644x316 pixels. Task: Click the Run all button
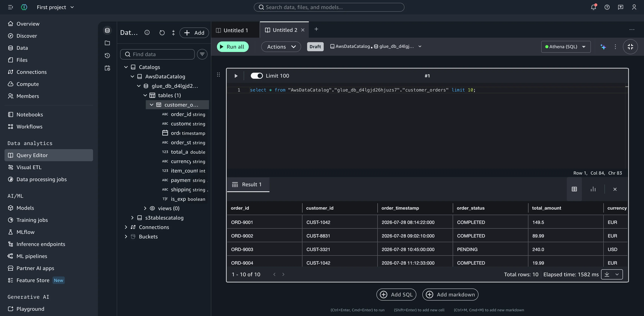(x=233, y=47)
